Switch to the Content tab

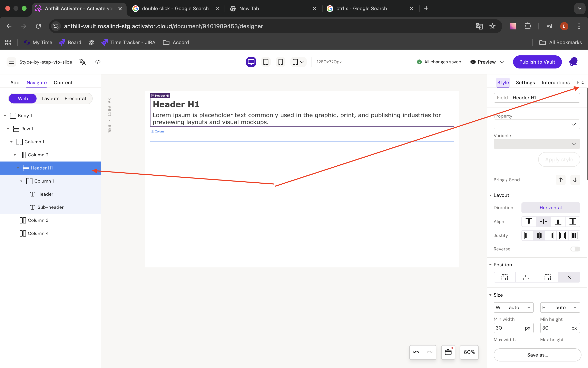pos(63,83)
